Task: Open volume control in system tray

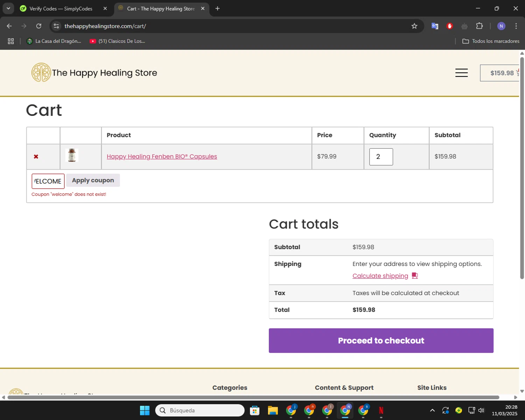Action: pyautogui.click(x=481, y=410)
